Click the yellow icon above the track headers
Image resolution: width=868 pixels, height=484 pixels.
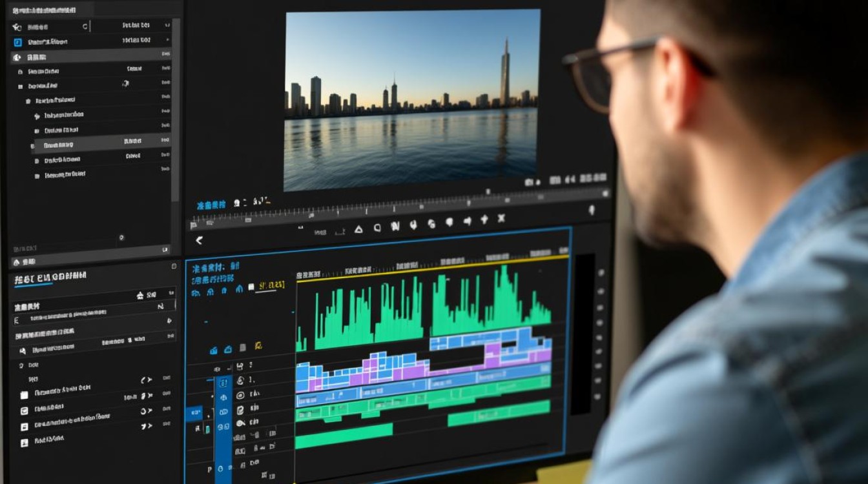[258, 347]
